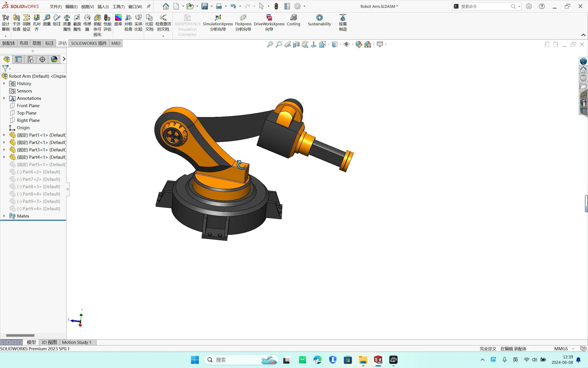Open the View Orientation dropdown arrow
Screen dimensions: 588x368
point(328,44)
